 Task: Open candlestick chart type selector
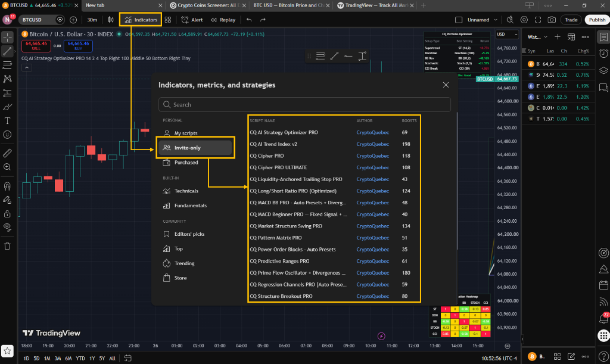pos(111,20)
